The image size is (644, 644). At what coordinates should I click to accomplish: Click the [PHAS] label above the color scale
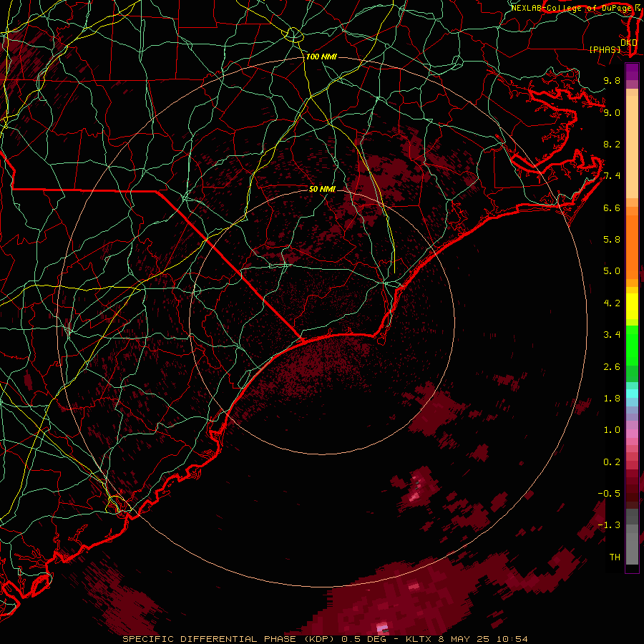pyautogui.click(x=605, y=49)
